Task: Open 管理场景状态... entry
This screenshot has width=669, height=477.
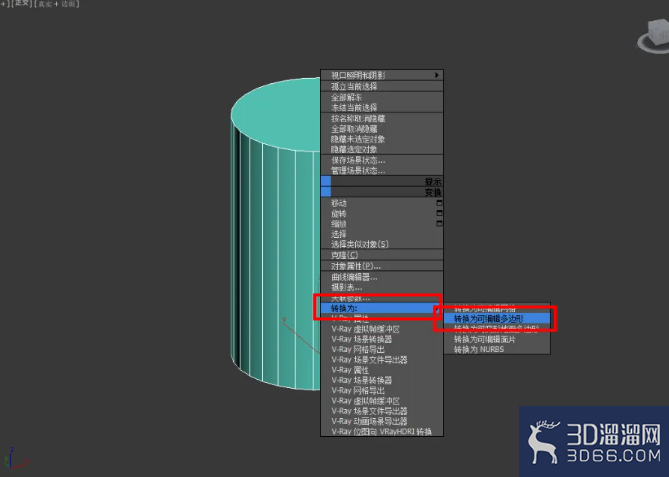Action: click(382, 171)
